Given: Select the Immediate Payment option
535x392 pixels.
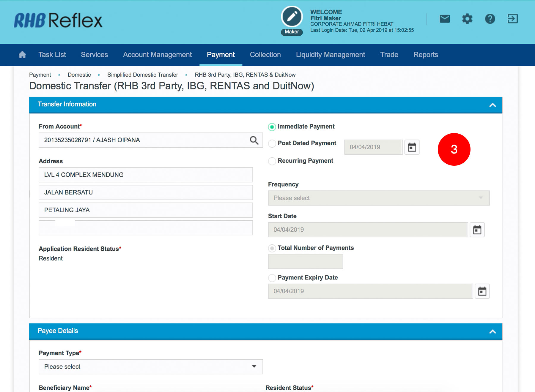Looking at the screenshot, I should pyautogui.click(x=272, y=127).
